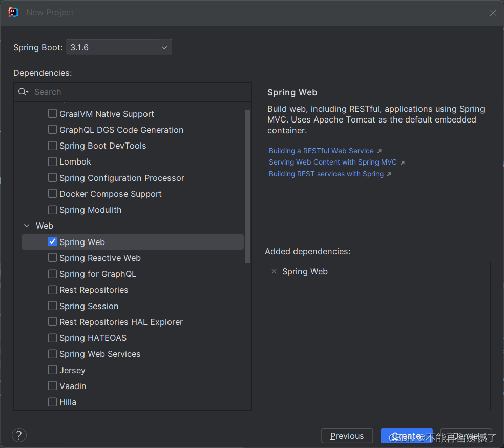
Task: Select Docker Compose Support item
Action: point(110,194)
